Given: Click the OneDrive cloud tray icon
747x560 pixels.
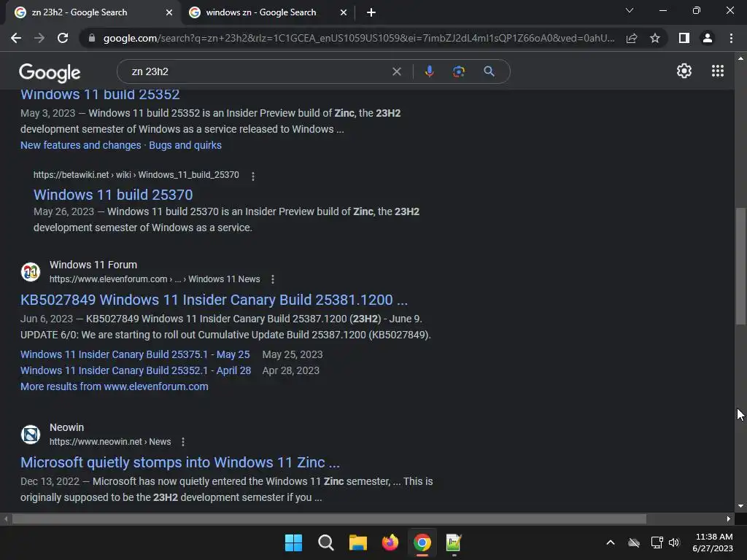Looking at the screenshot, I should (634, 542).
